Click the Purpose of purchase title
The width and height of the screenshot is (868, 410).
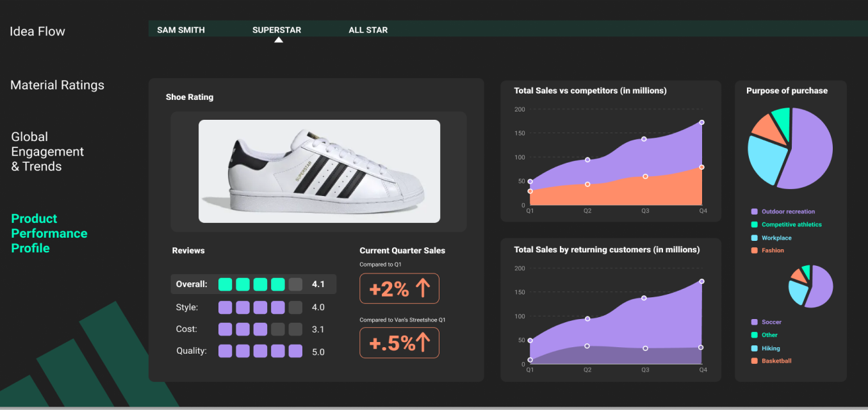point(787,91)
